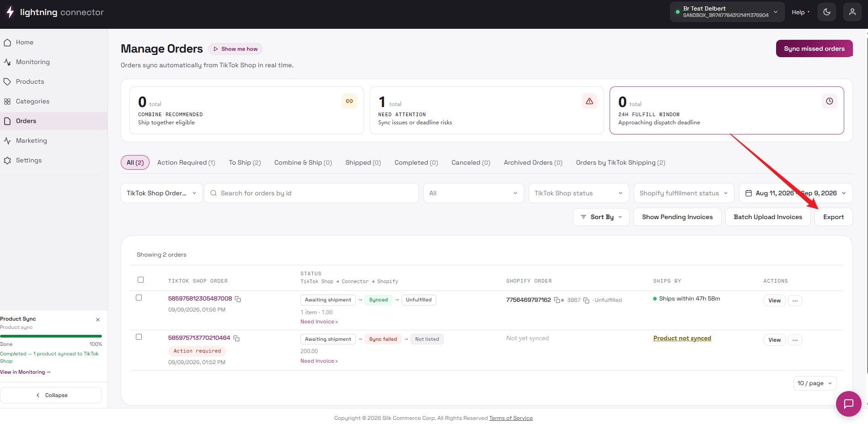Click Sync missed orders button
The width and height of the screenshot is (868, 424).
pyautogui.click(x=814, y=48)
